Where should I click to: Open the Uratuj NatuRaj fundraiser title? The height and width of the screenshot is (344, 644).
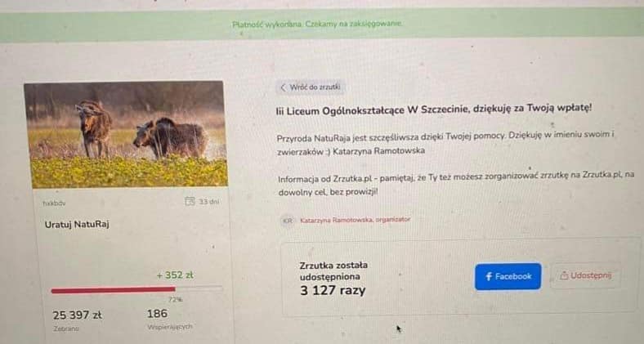[x=77, y=225]
